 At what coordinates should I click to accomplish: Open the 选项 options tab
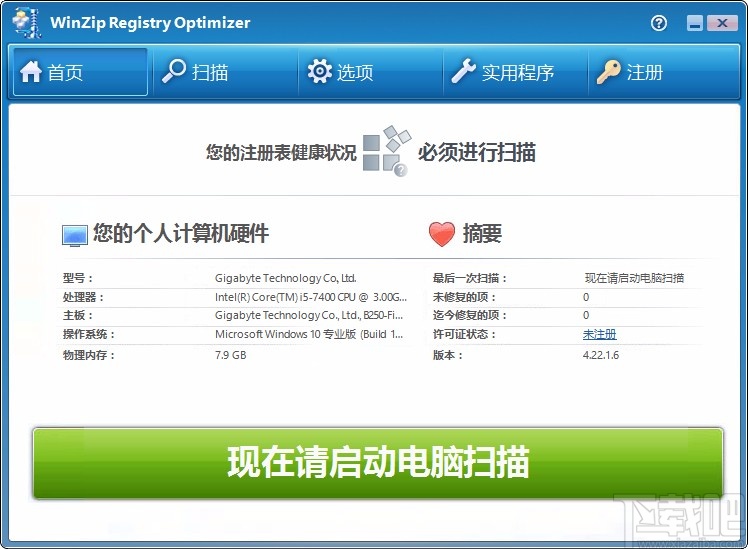(x=370, y=72)
